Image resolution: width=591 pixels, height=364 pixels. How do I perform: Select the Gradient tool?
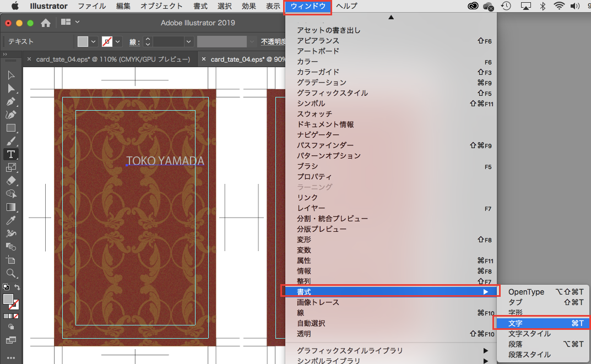click(x=11, y=207)
